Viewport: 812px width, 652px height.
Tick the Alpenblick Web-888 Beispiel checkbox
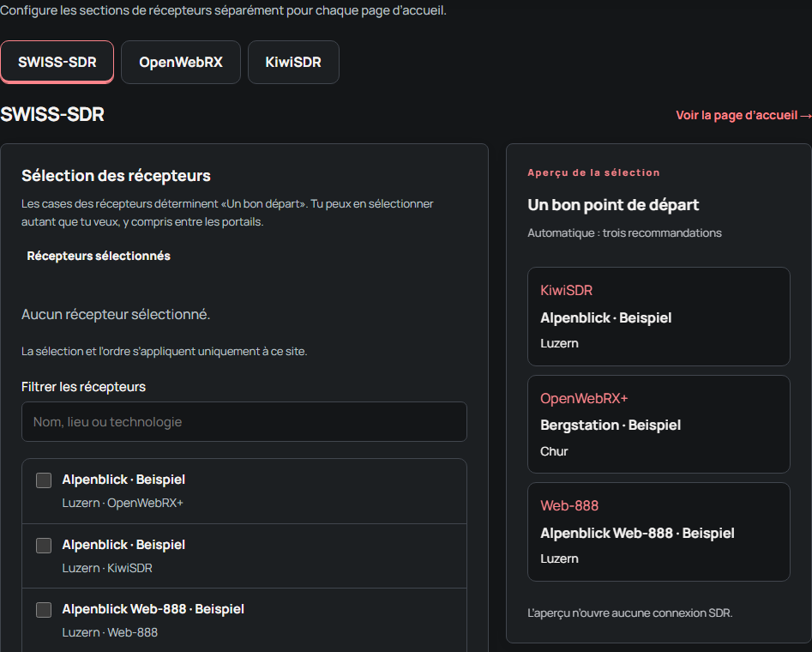pyautogui.click(x=44, y=609)
